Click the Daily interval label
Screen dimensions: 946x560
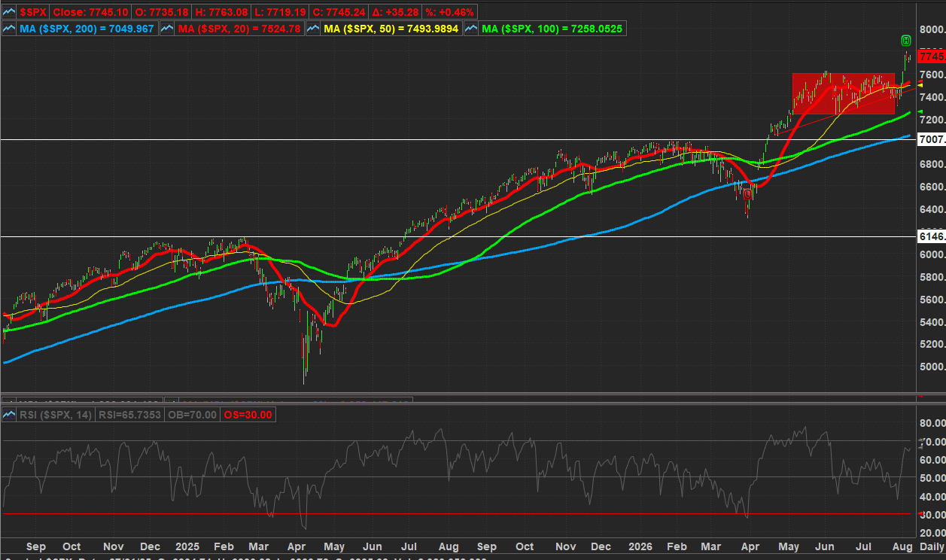tap(932, 546)
